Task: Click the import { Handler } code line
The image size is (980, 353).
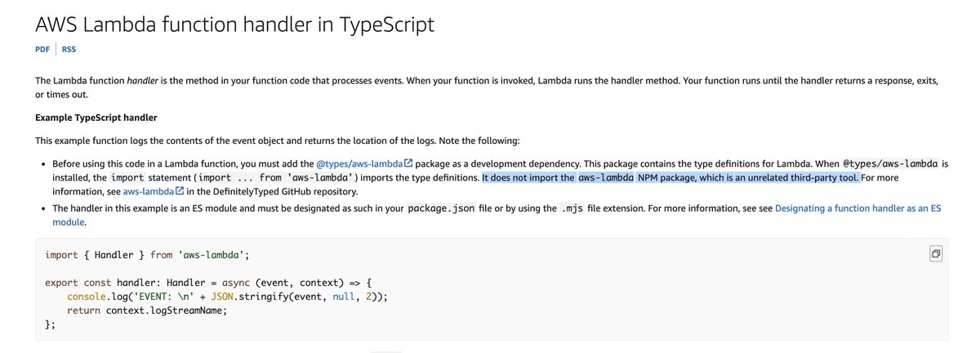Action: [x=147, y=255]
